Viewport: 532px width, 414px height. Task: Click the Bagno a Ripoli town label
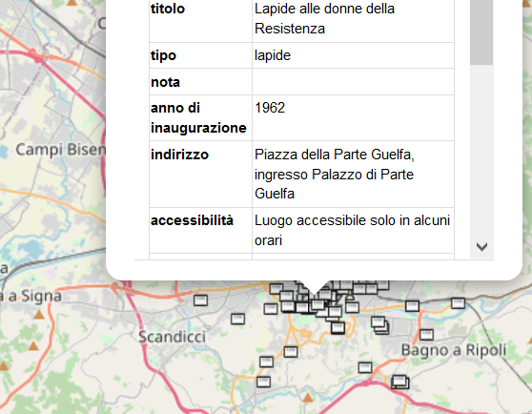coord(454,350)
